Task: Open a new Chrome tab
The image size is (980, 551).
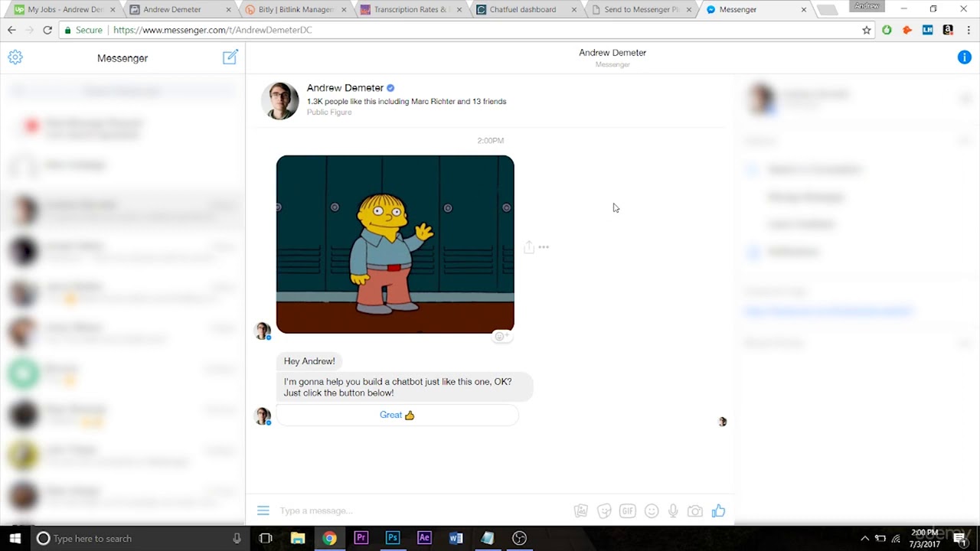Action: point(826,10)
